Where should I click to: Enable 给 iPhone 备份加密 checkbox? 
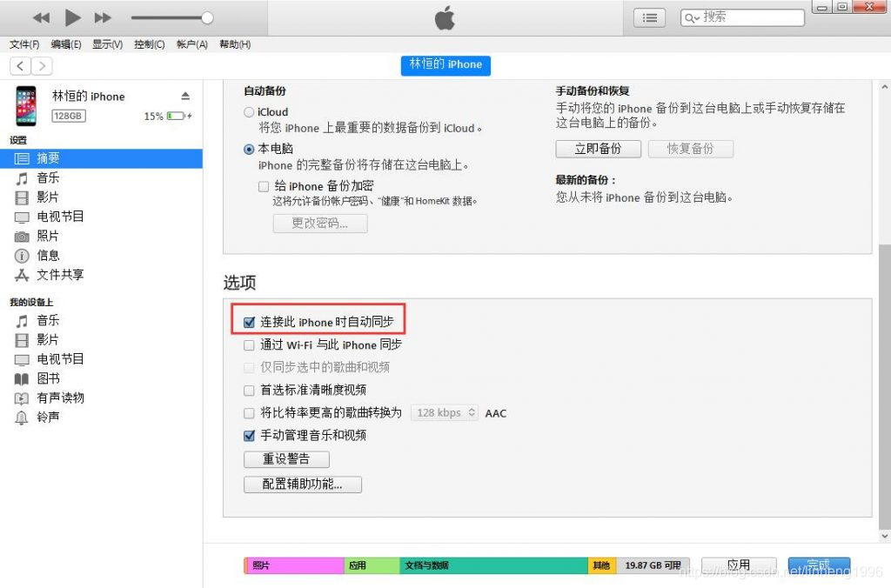point(264,186)
